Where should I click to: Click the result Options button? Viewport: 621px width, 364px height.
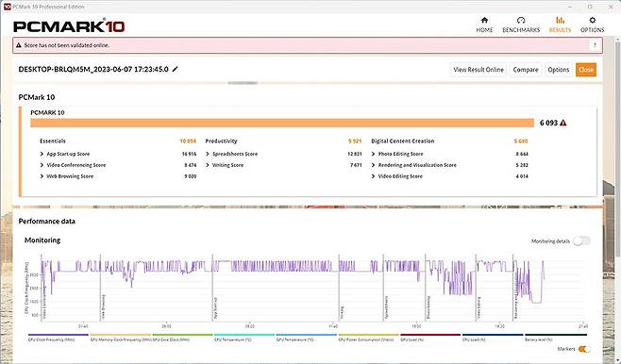[559, 70]
